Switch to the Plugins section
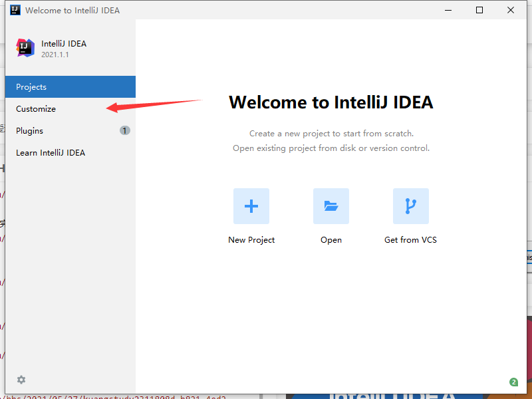Screen dimensions: 532x399 [x=70, y=130]
